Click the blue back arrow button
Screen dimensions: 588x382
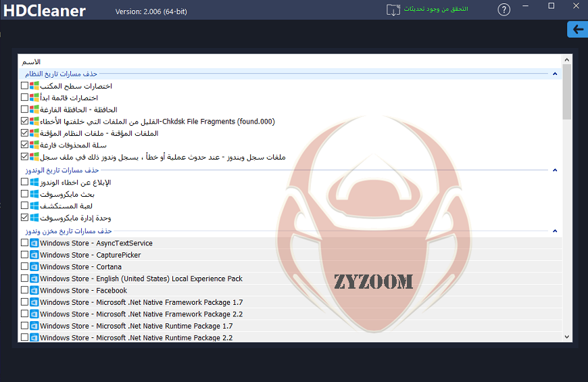(x=577, y=29)
